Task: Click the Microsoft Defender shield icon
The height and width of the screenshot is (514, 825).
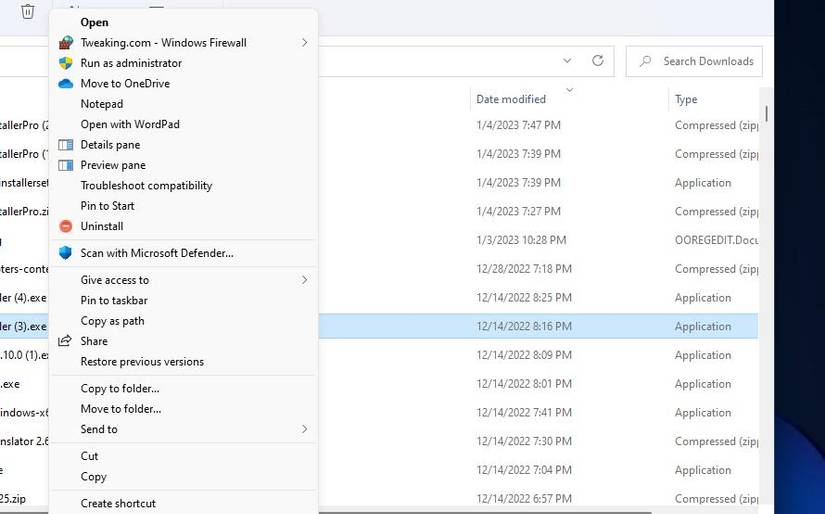Action: pos(65,253)
